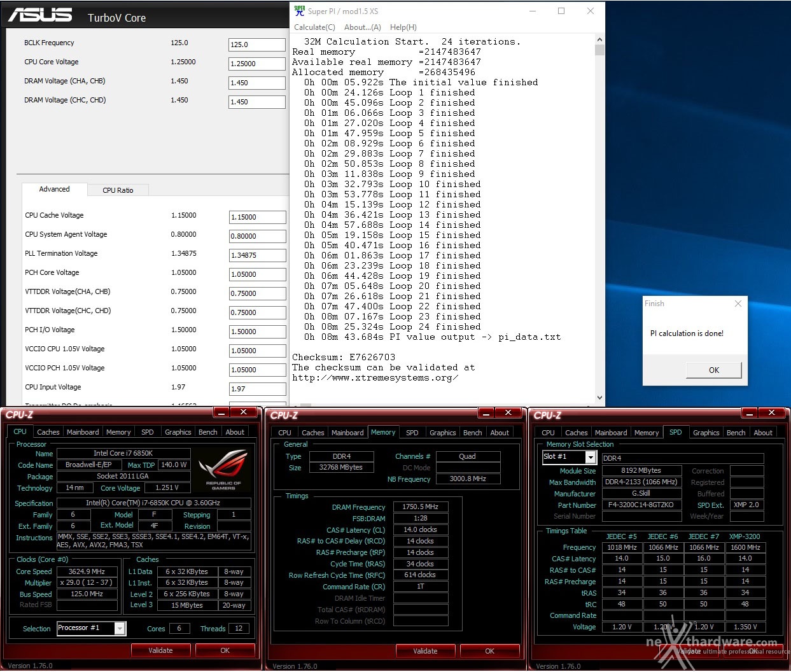Click the CPU Core Voltage input field
The height and width of the screenshot is (672, 791).
257,64
